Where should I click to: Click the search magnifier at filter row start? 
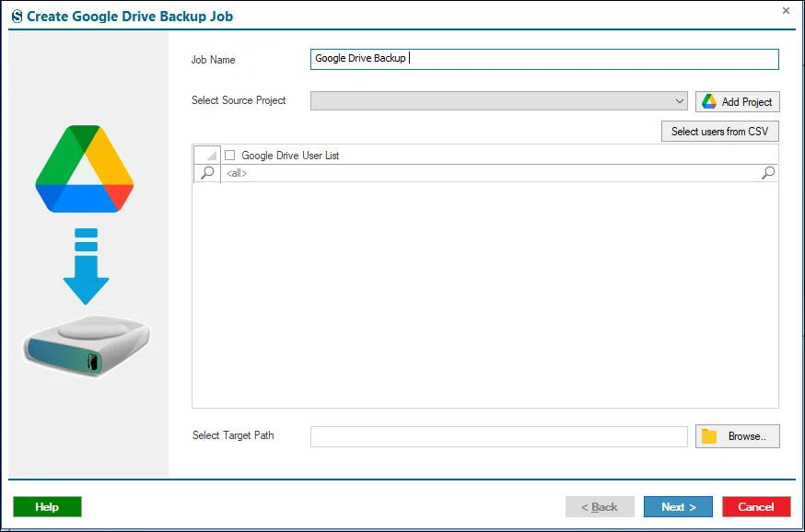(207, 173)
